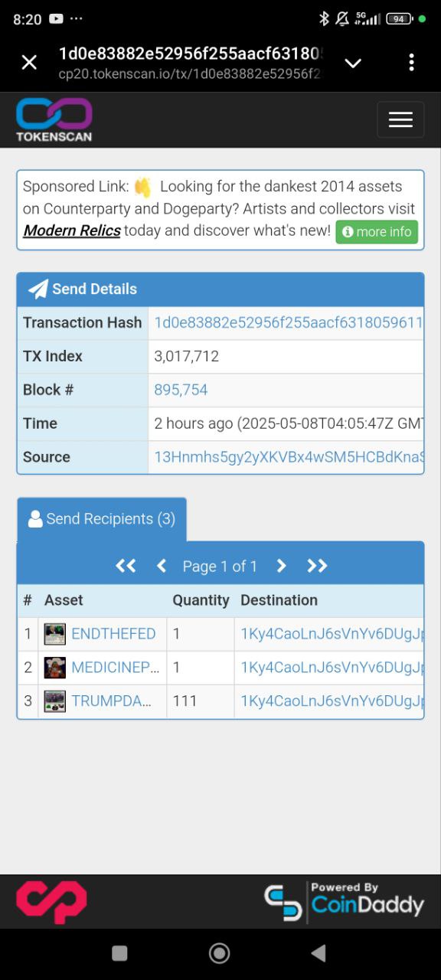
Task: Click the green more info button
Action: [377, 231]
